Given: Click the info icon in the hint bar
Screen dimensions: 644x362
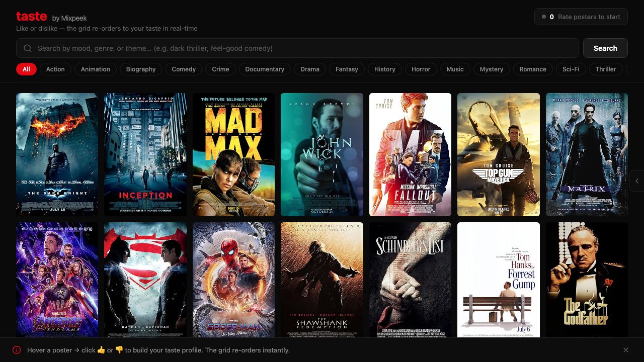Looking at the screenshot, I should coord(17,350).
